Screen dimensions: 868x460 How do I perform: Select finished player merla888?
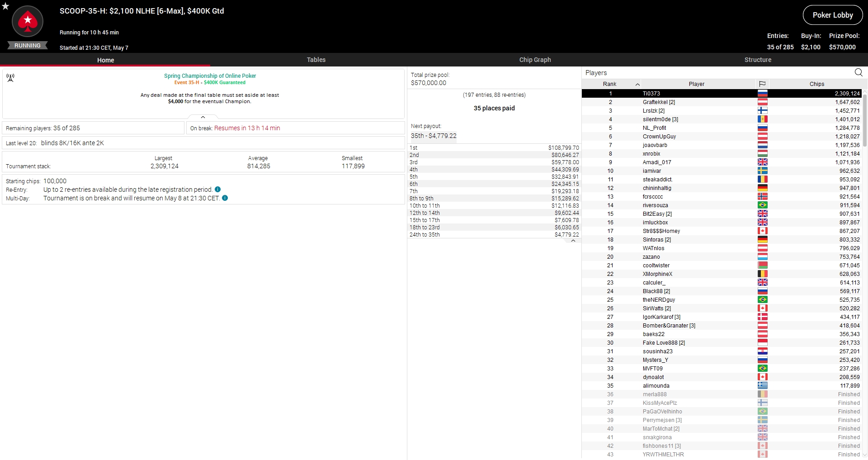[x=722, y=394]
